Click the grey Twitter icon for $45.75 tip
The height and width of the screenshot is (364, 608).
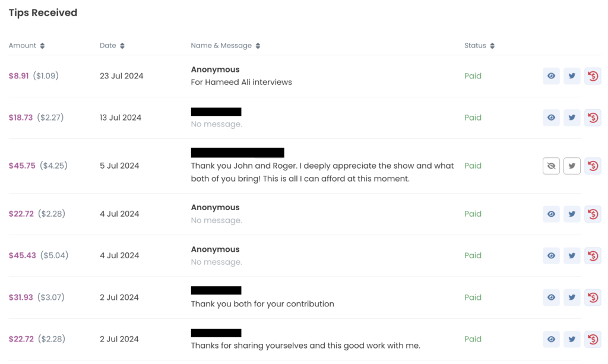pyautogui.click(x=572, y=166)
